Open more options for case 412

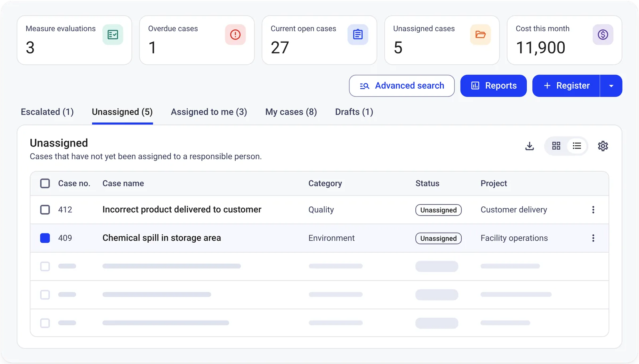[593, 210]
